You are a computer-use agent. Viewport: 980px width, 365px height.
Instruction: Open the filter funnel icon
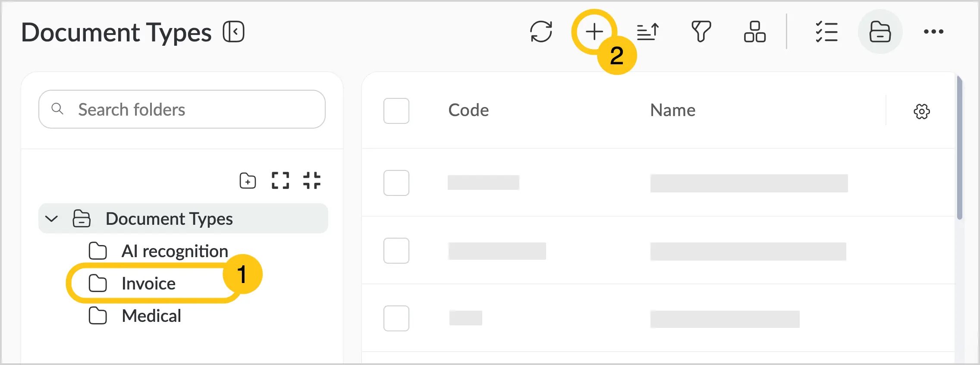pos(701,31)
